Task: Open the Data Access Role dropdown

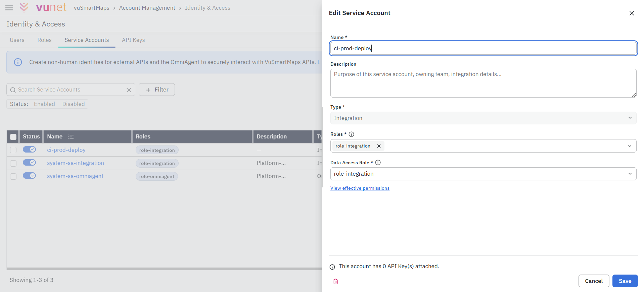Action: coord(483,174)
